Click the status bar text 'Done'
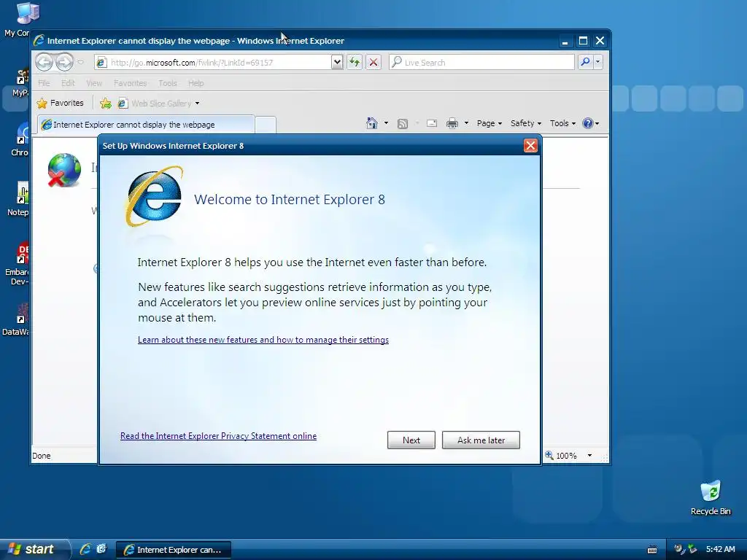The height and width of the screenshot is (560, 747). point(42,456)
